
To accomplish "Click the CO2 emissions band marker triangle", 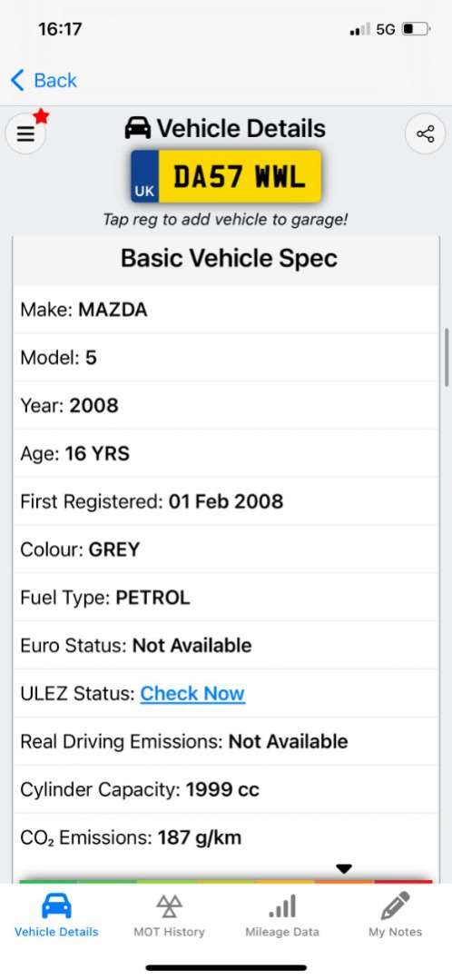I will (x=344, y=869).
